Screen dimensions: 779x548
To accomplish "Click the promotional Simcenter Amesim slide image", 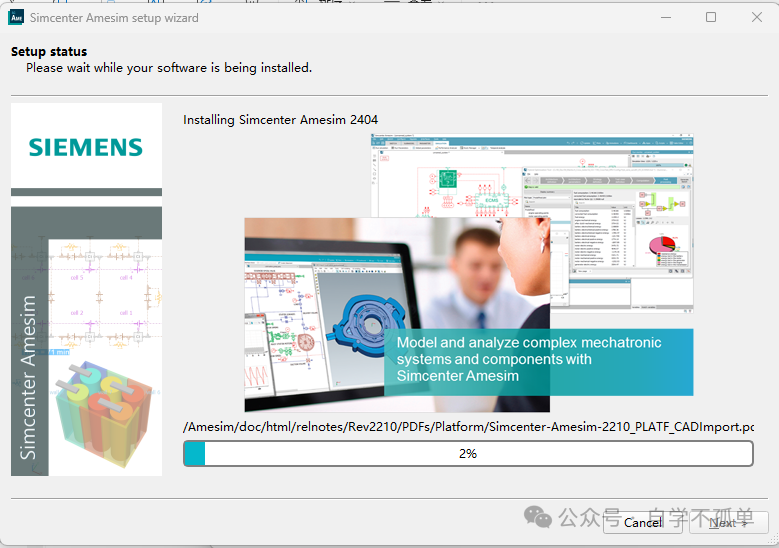I will (468, 273).
